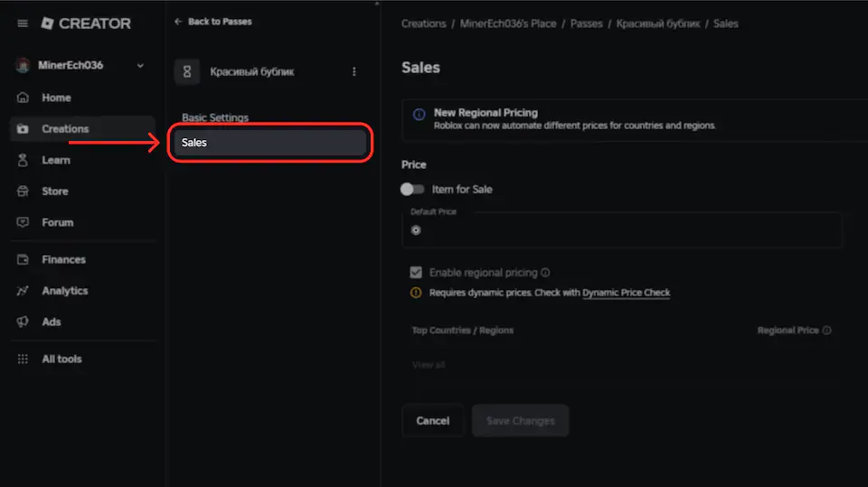Click the Ads megaphone icon
868x487 pixels.
tap(24, 322)
